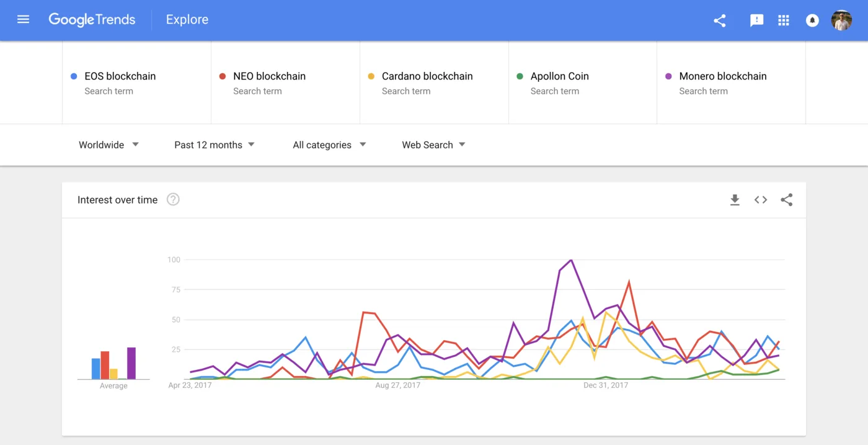Click the green dot beside Apollon Coin
Image resolution: width=868 pixels, height=445 pixels.
[x=520, y=76]
